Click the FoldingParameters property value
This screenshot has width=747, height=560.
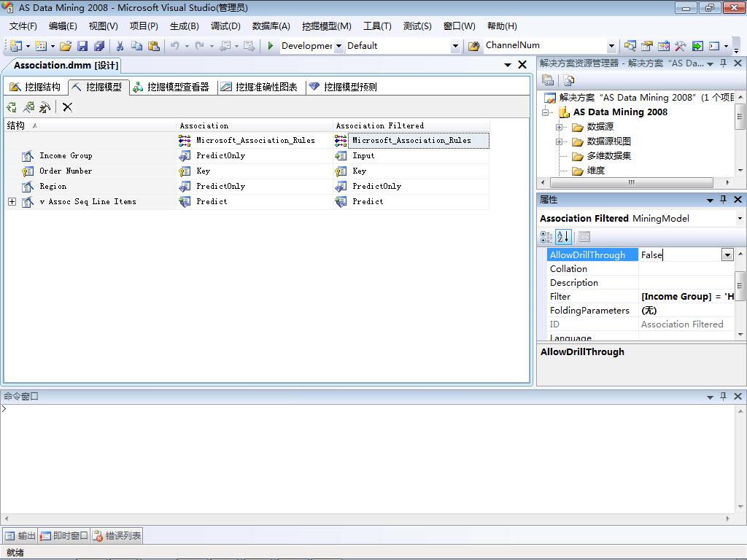point(686,311)
